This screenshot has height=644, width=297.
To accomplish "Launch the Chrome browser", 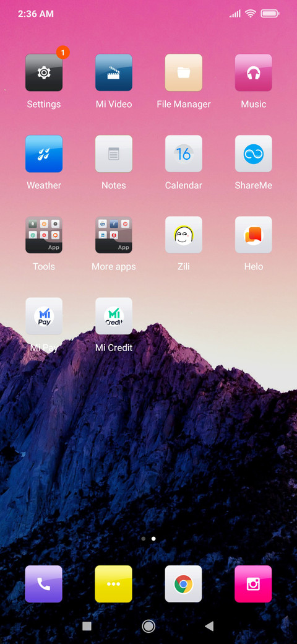I will [183, 584].
